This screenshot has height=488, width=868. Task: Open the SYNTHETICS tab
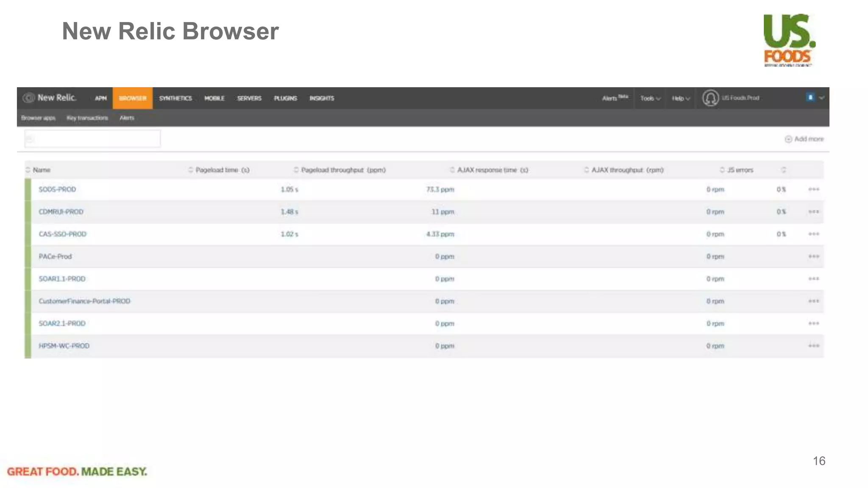pos(175,98)
